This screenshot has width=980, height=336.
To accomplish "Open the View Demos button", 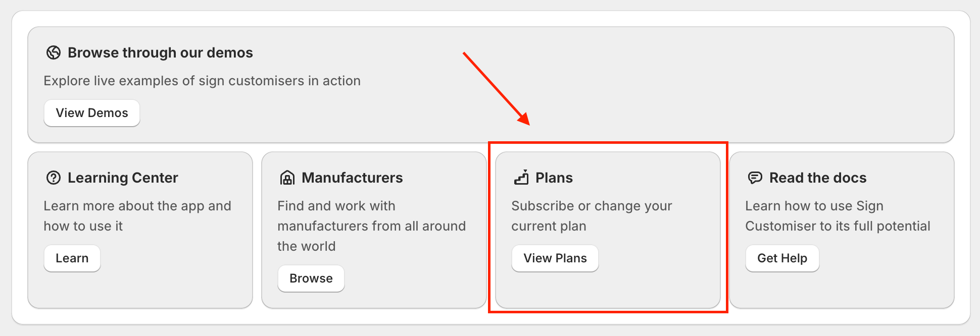I will tap(92, 113).
